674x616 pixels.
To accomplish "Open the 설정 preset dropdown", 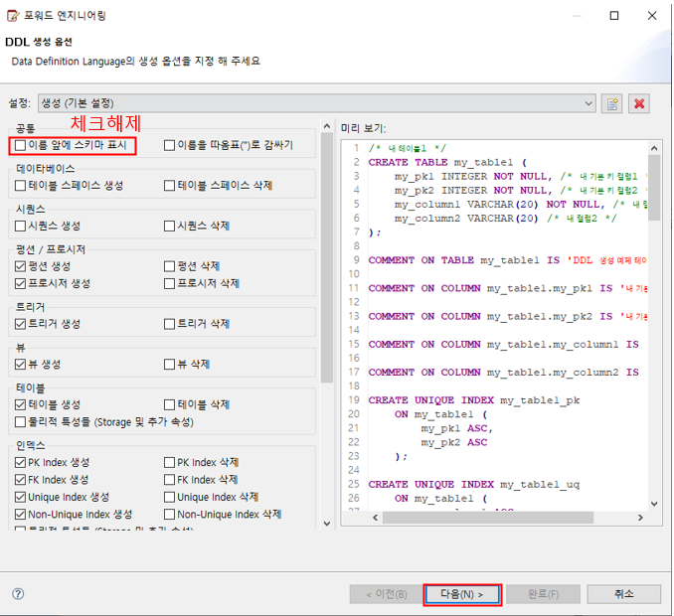I will pyautogui.click(x=317, y=103).
